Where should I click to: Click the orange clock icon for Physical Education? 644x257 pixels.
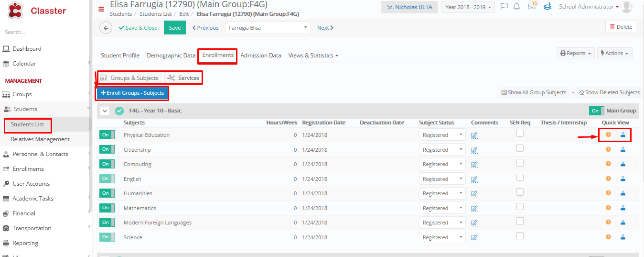[608, 134]
